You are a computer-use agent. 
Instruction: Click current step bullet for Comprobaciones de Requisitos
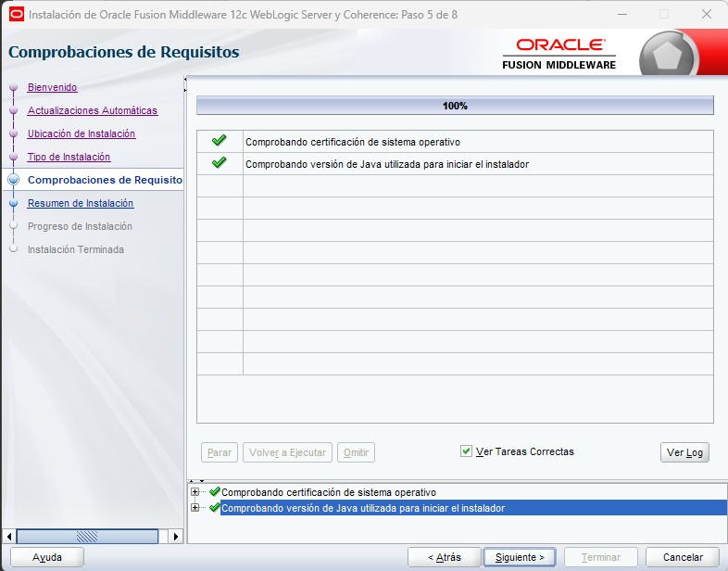pyautogui.click(x=14, y=180)
